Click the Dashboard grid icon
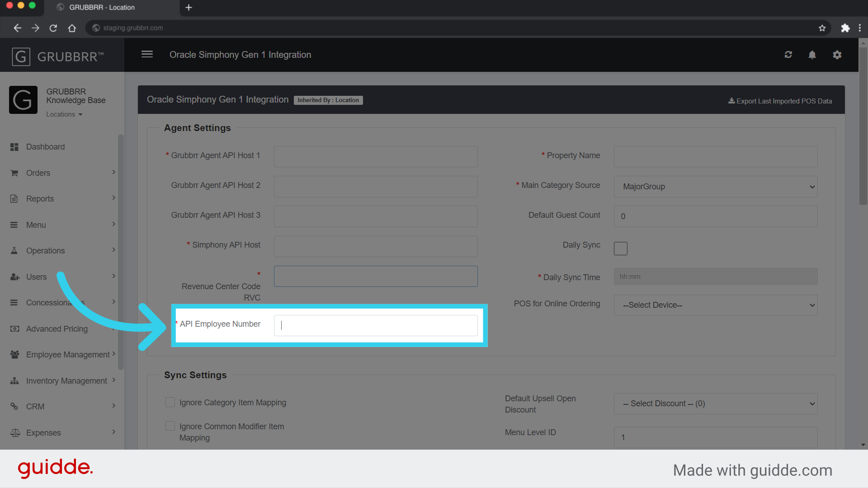The image size is (868, 488). pos(14,147)
